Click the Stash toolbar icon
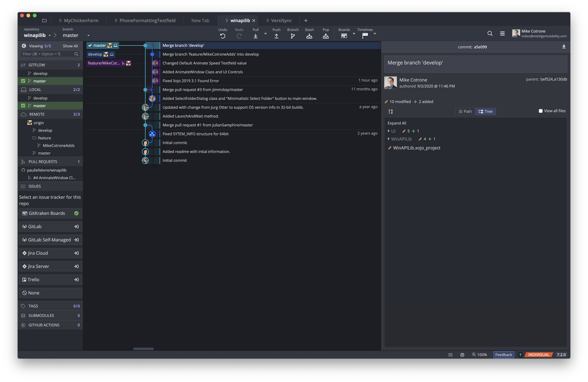The image size is (588, 382). [309, 36]
